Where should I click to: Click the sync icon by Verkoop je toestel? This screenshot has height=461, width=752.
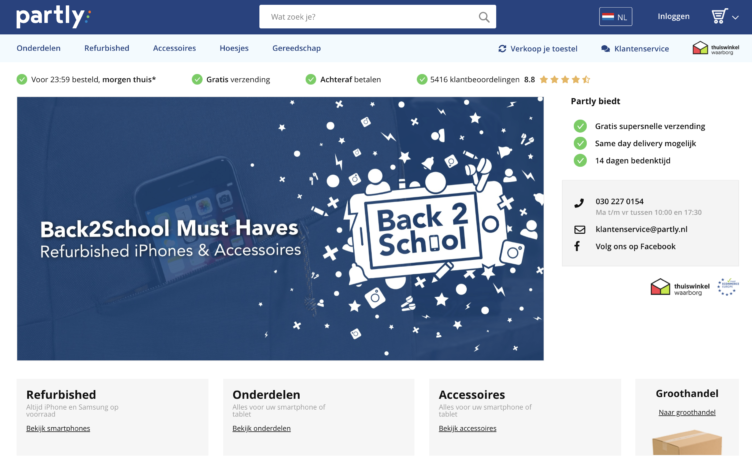click(502, 48)
